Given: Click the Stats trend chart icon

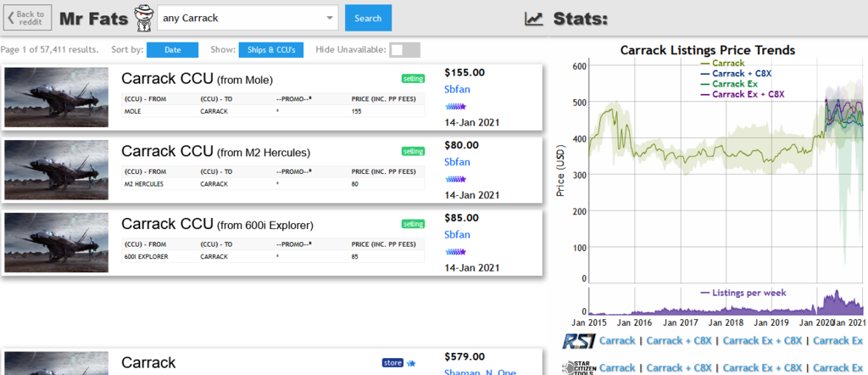Looking at the screenshot, I should (x=534, y=19).
